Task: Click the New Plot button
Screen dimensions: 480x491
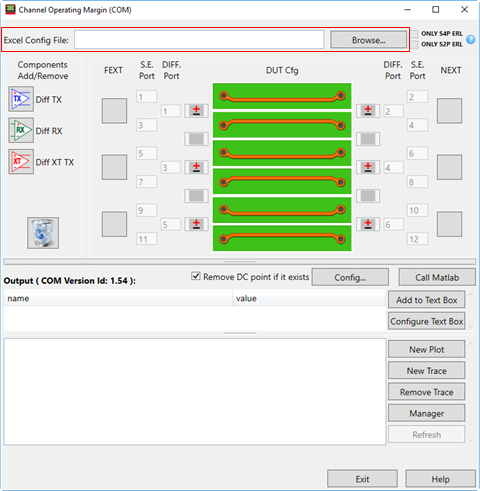Action: tap(426, 349)
